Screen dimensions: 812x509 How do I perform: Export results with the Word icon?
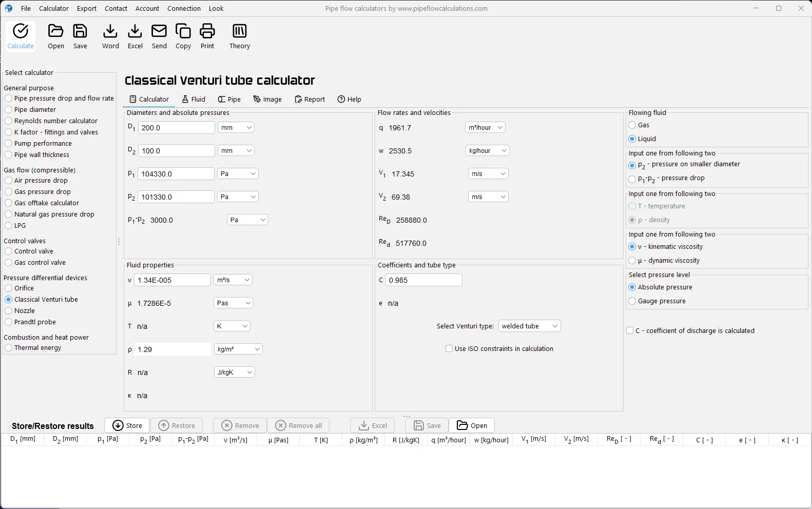(110, 36)
